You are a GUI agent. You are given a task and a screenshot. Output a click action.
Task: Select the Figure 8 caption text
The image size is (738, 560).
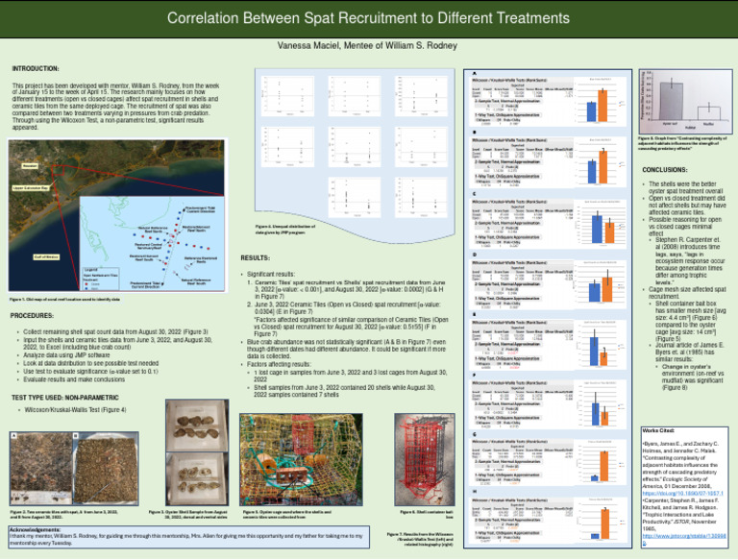682,143
